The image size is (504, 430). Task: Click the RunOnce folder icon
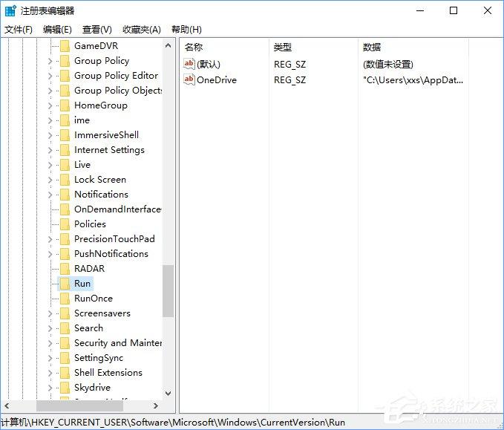pyautogui.click(x=65, y=299)
